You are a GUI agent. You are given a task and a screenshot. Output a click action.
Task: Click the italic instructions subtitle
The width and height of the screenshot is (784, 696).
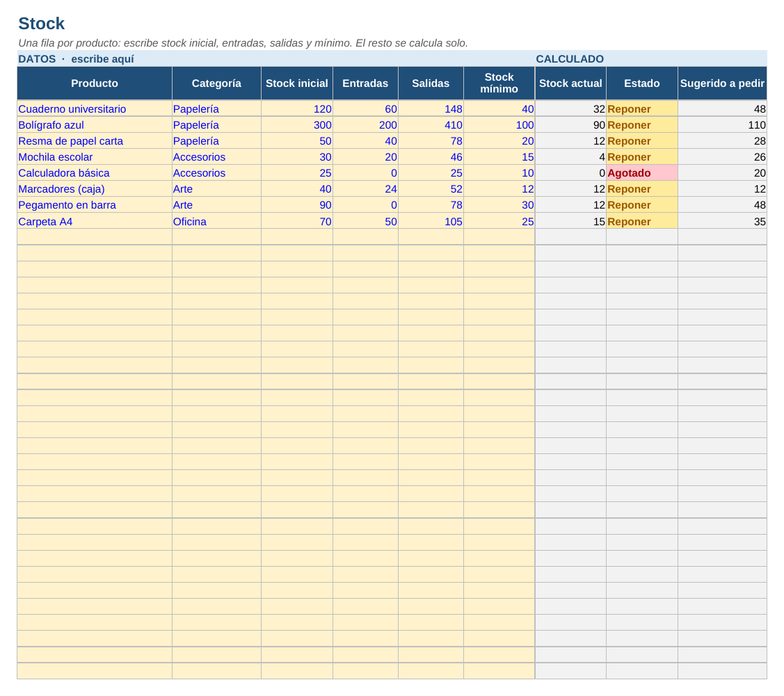pos(243,43)
